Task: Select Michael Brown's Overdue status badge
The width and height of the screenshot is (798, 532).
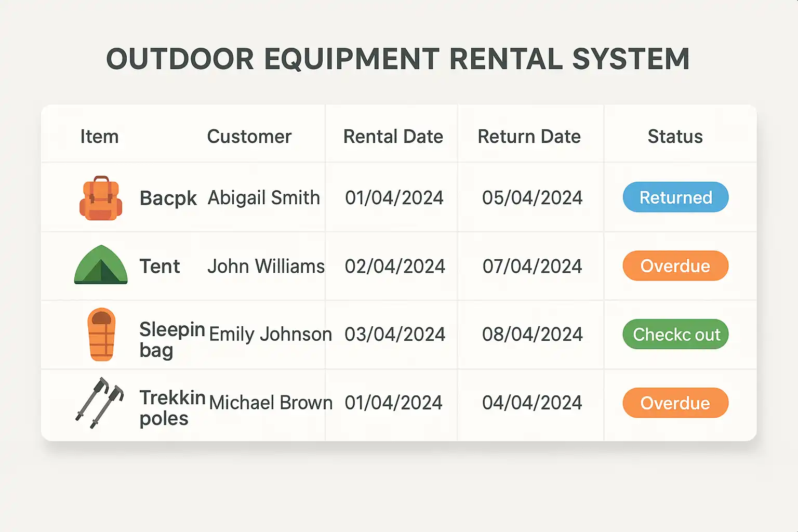Action: pyautogui.click(x=675, y=403)
